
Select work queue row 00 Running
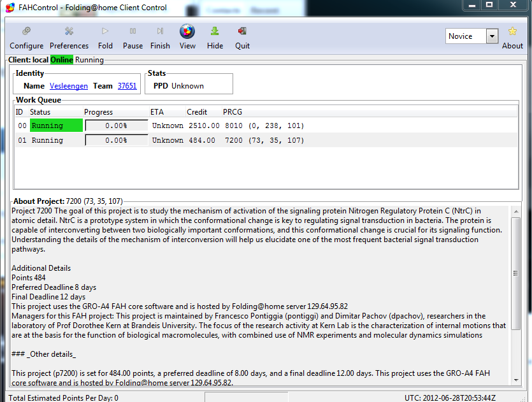point(266,126)
